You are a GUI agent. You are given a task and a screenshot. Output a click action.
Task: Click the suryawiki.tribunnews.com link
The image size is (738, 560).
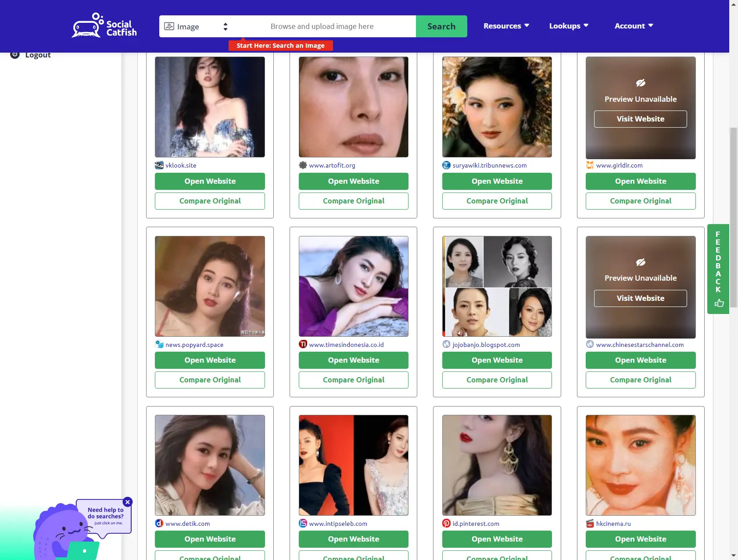coord(489,165)
